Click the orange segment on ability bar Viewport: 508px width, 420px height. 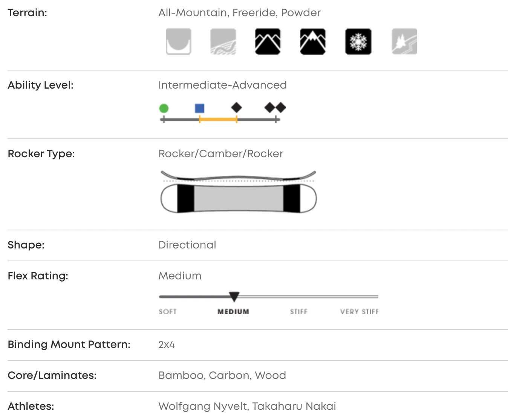(x=218, y=120)
